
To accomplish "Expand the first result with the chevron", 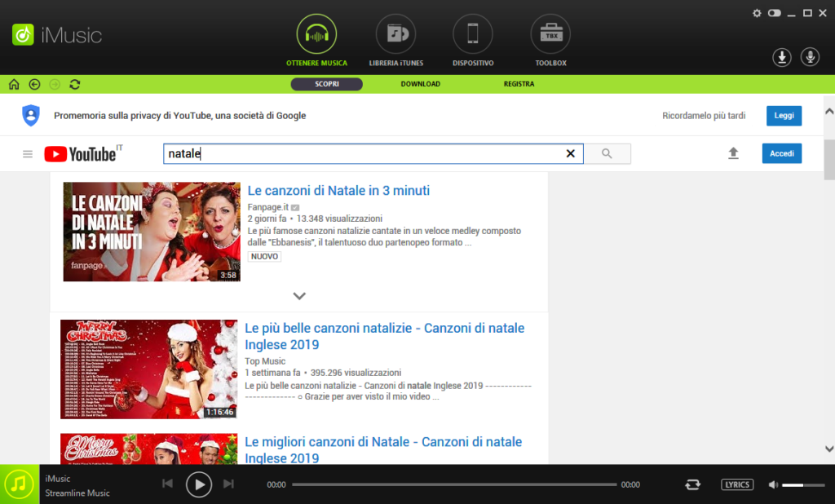I will (299, 296).
